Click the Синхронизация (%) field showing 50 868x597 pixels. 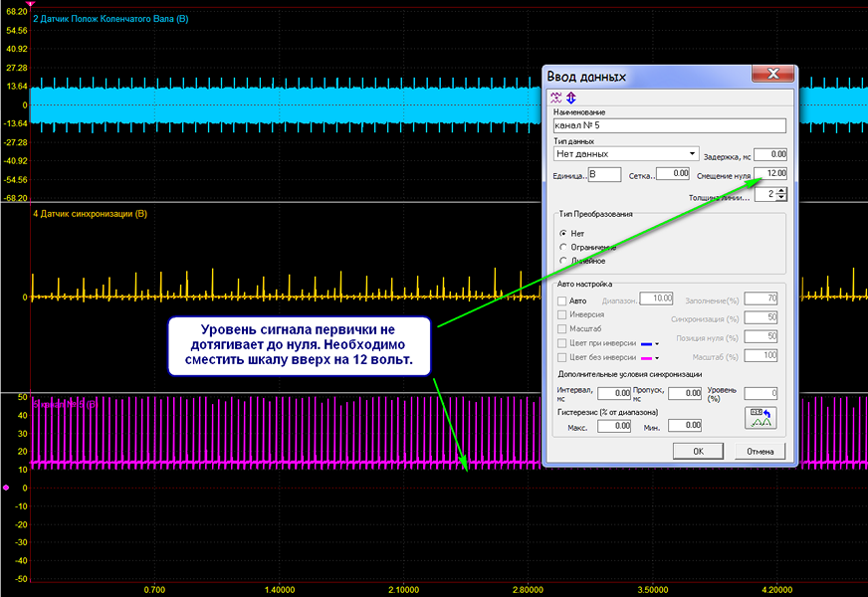pos(761,317)
